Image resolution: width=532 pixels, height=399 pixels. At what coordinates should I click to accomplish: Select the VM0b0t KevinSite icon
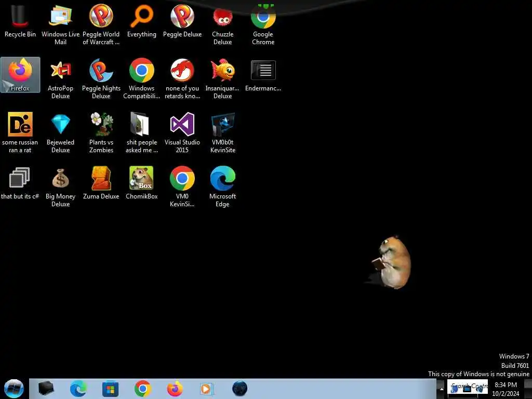[222, 132]
